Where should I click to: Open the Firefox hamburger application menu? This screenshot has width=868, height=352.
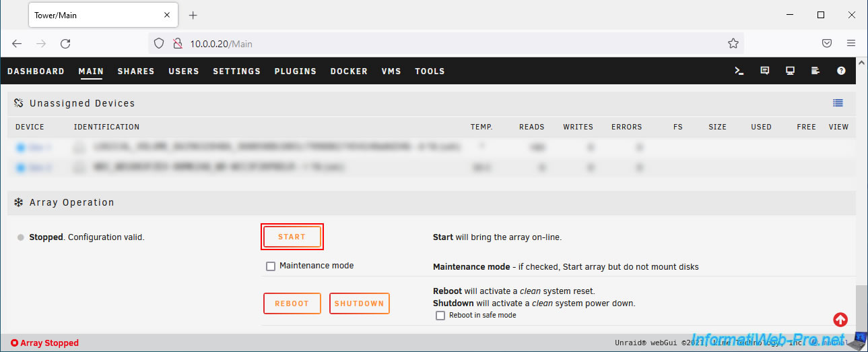(x=851, y=44)
